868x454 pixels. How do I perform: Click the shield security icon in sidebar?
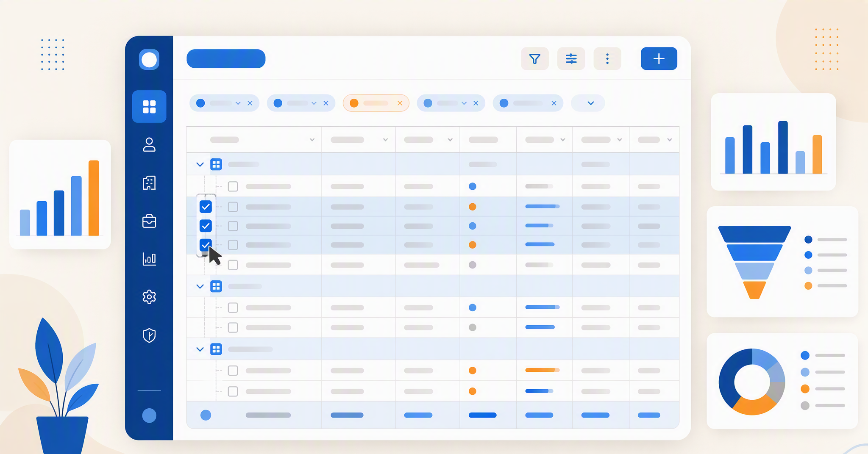tap(149, 335)
